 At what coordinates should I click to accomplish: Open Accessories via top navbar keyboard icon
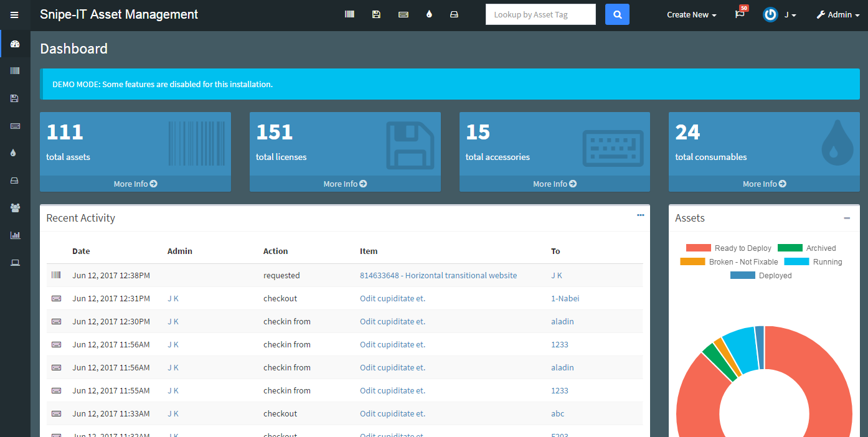(403, 14)
